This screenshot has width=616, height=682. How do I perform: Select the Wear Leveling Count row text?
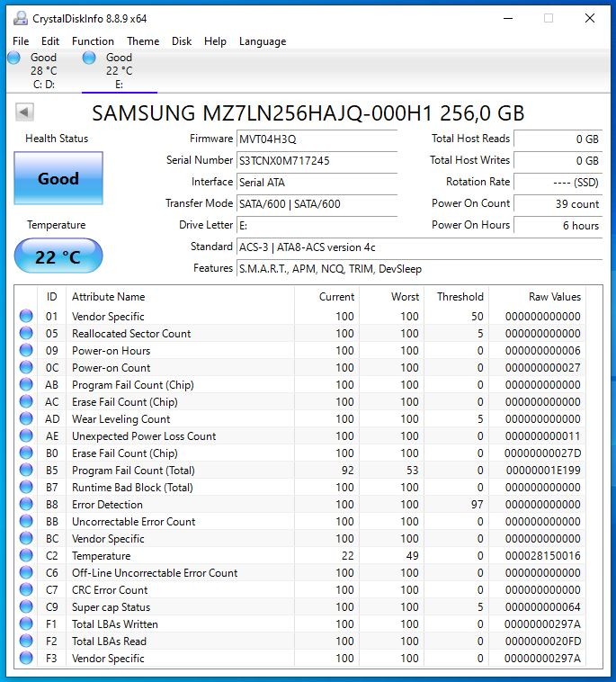[x=121, y=419]
